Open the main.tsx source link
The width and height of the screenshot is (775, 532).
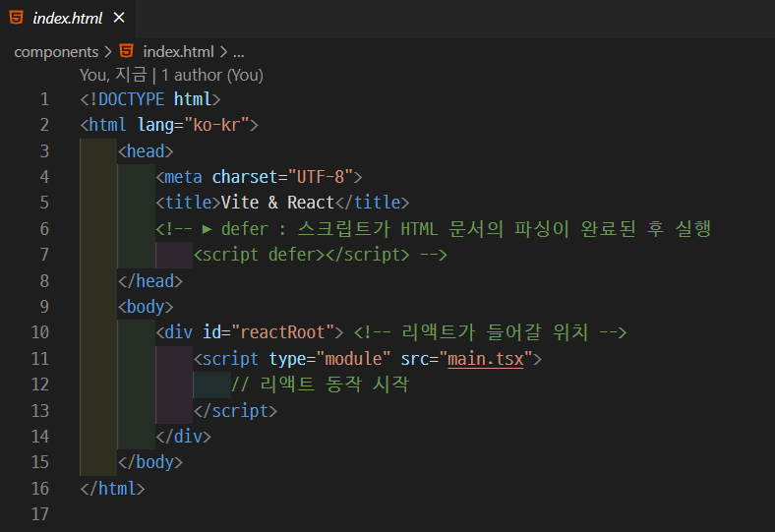click(486, 359)
